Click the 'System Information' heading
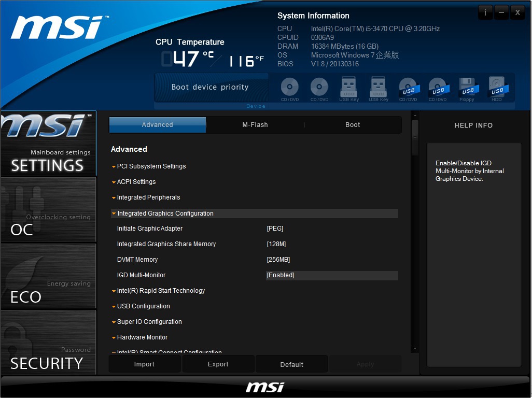The image size is (532, 398). [313, 16]
